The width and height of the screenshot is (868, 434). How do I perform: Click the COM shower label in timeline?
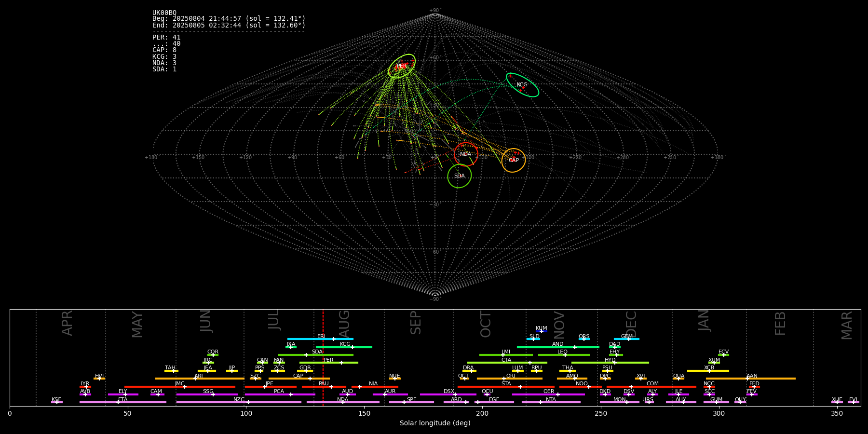point(652,384)
